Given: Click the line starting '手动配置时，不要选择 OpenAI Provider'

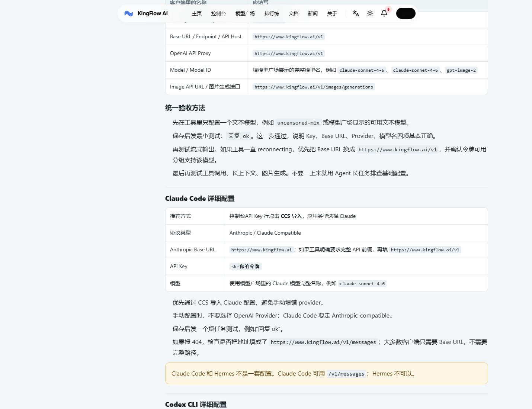Looking at the screenshot, I should click(x=283, y=316).
